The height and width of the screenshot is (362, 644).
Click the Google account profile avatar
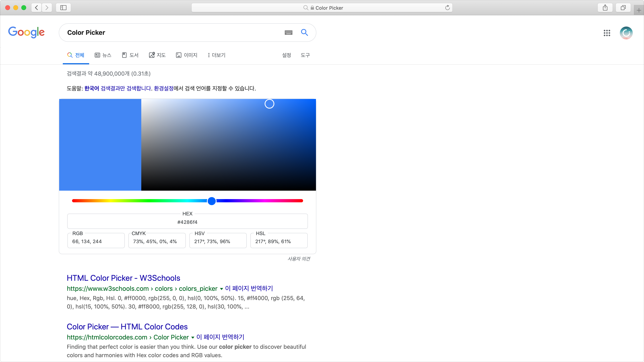click(626, 33)
